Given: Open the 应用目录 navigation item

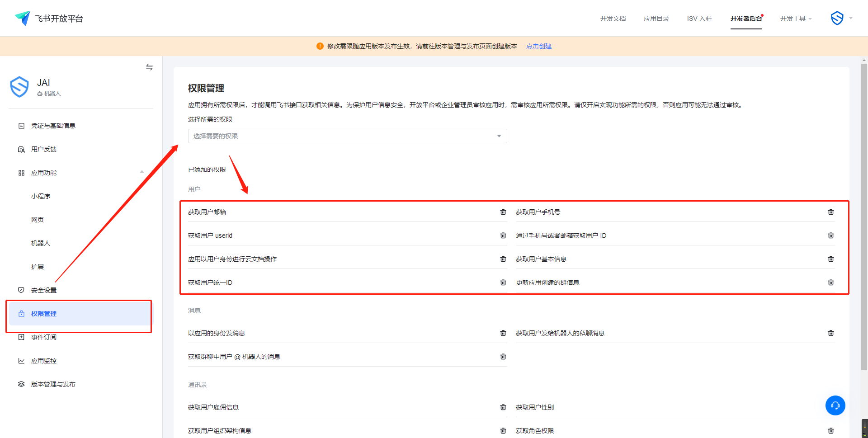Looking at the screenshot, I should click(x=656, y=19).
